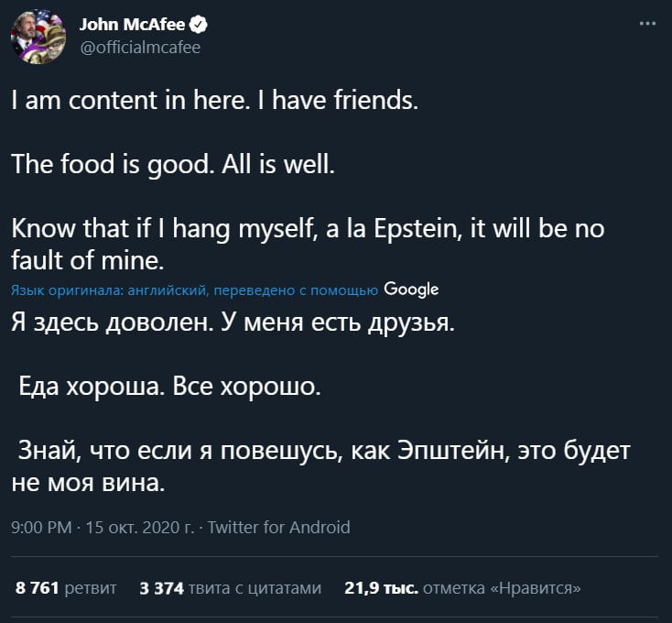This screenshot has height=623, width=672.
Task: Click the line "I am content in here"
Action: pyautogui.click(x=214, y=103)
